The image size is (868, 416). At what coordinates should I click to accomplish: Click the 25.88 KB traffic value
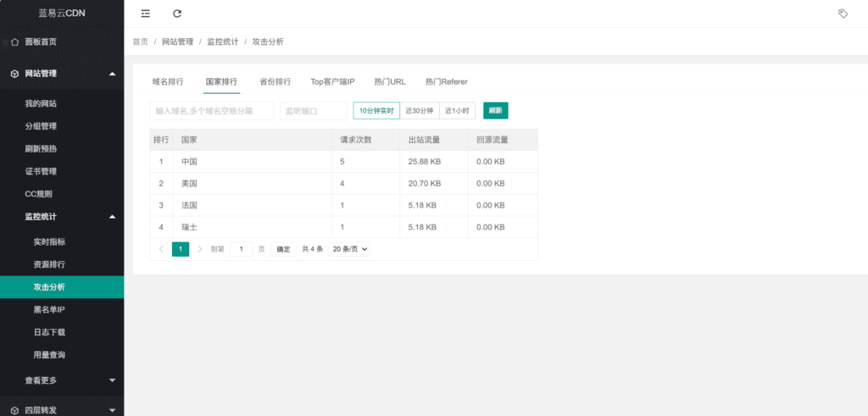coord(425,162)
